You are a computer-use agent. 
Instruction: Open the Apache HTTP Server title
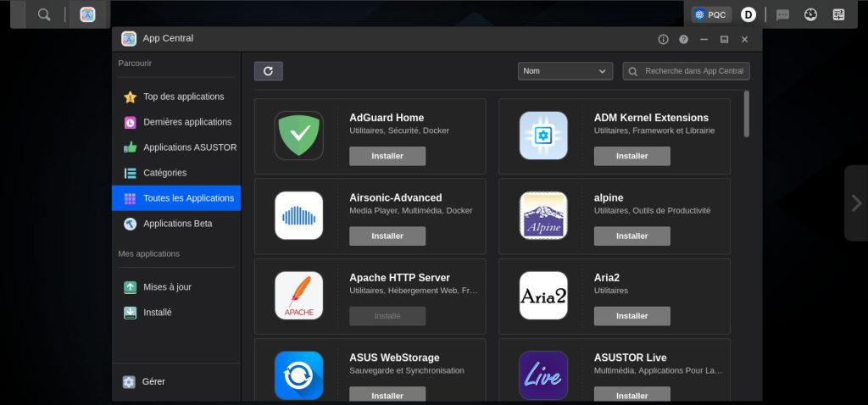coord(400,278)
